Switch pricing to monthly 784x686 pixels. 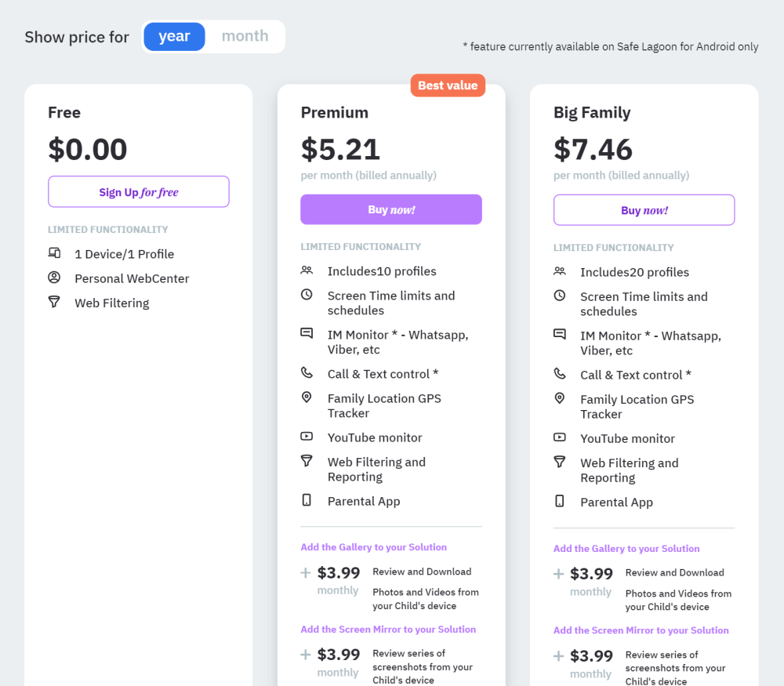point(245,35)
